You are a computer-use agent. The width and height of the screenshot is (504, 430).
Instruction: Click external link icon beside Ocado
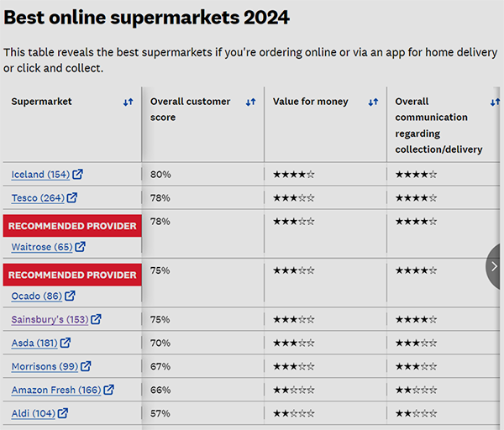(70, 296)
